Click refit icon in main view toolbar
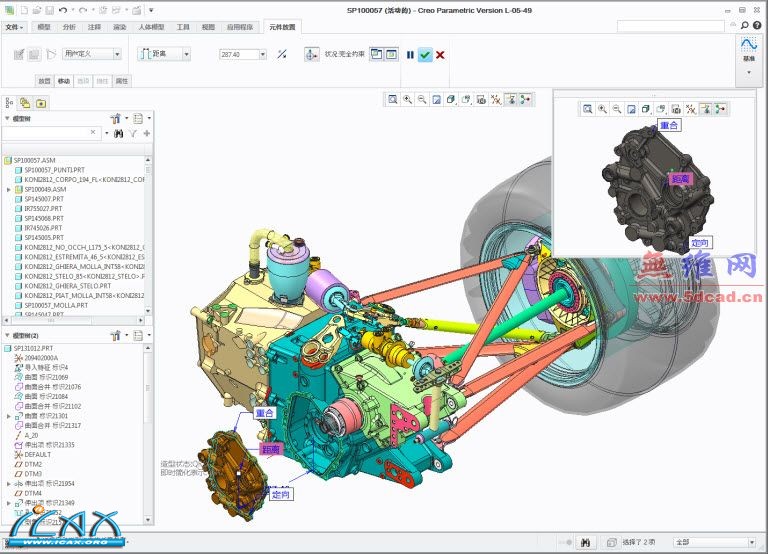768x554 pixels. click(393, 99)
